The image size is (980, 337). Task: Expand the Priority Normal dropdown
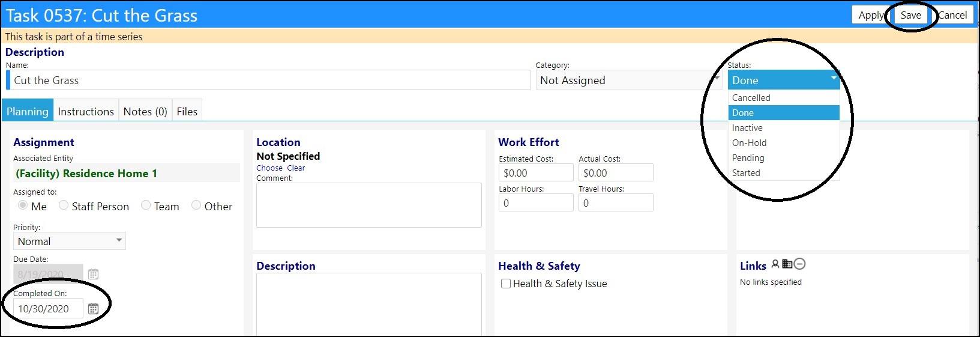click(70, 241)
